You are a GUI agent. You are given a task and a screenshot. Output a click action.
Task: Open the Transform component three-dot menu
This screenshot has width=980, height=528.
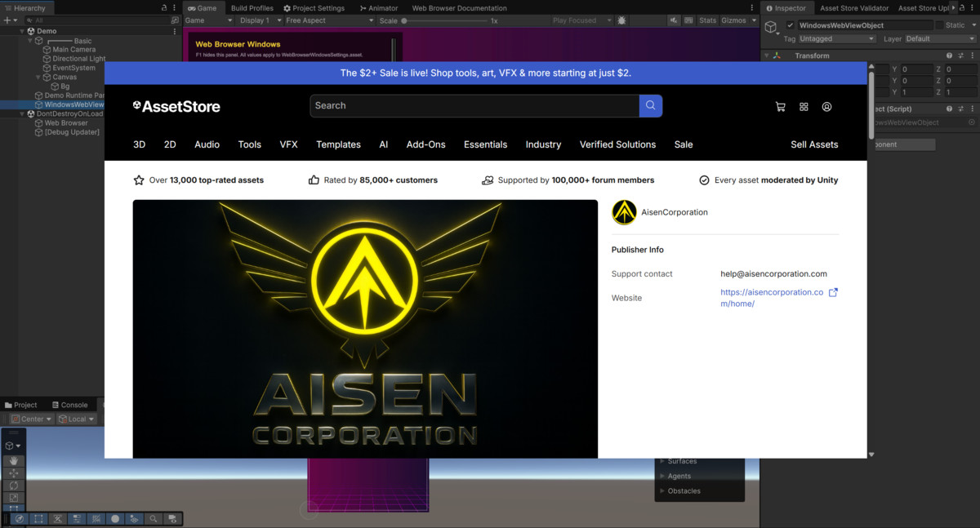[x=971, y=55]
